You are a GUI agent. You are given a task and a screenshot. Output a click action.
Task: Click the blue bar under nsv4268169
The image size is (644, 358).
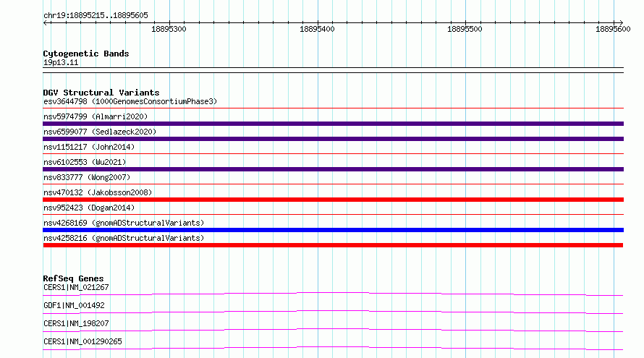[x=333, y=230]
